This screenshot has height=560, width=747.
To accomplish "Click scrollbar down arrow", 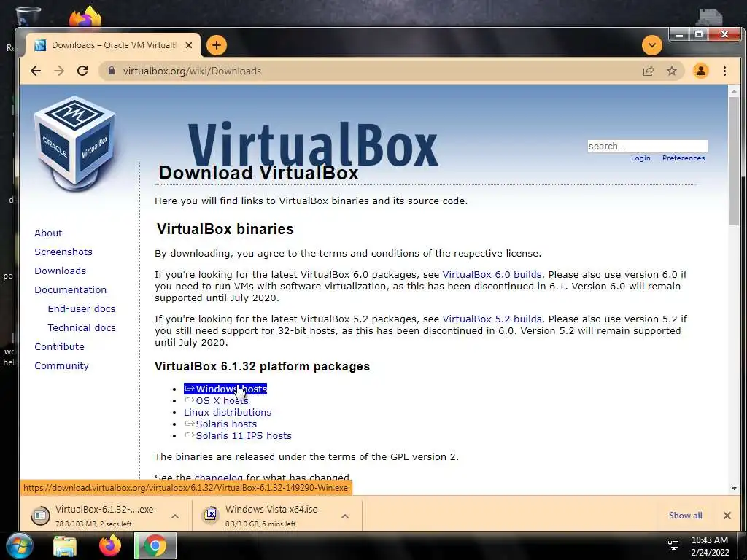I will pyautogui.click(x=734, y=488).
